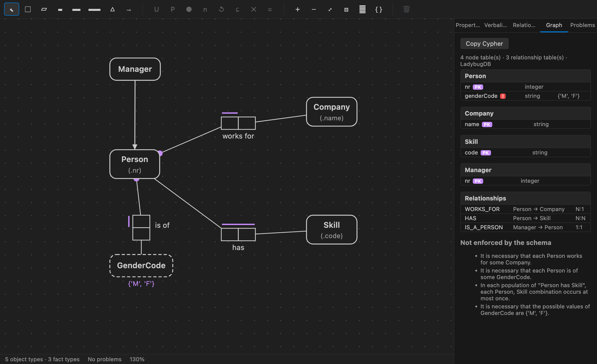Click the WORKS_FOR relationship row

click(526, 209)
